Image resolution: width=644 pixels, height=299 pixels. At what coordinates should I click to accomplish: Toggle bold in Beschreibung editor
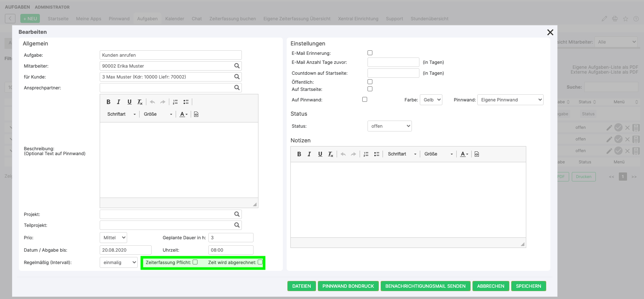(x=108, y=102)
